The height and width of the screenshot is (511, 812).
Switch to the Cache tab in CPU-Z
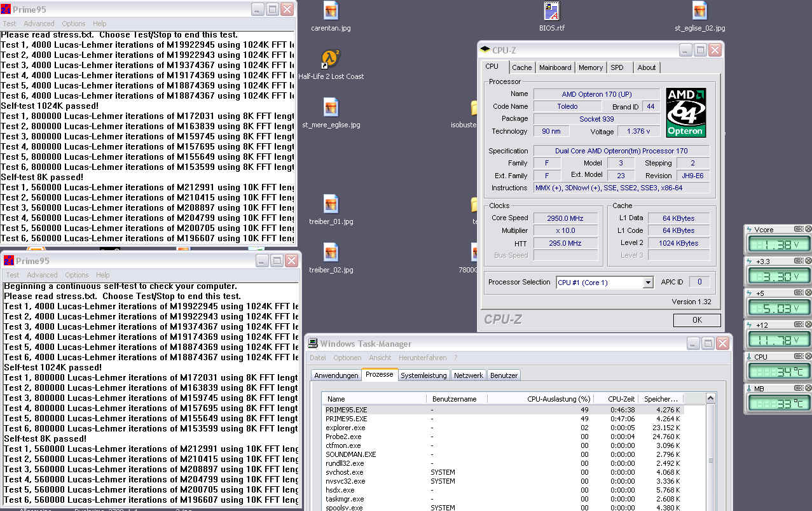click(521, 67)
